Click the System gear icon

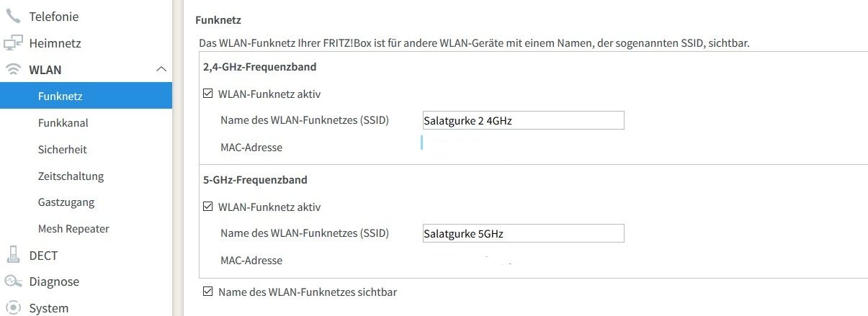[x=13, y=308]
